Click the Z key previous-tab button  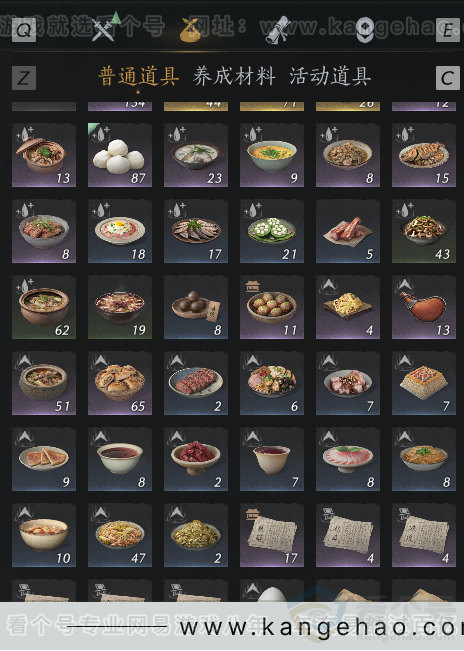coord(24,78)
